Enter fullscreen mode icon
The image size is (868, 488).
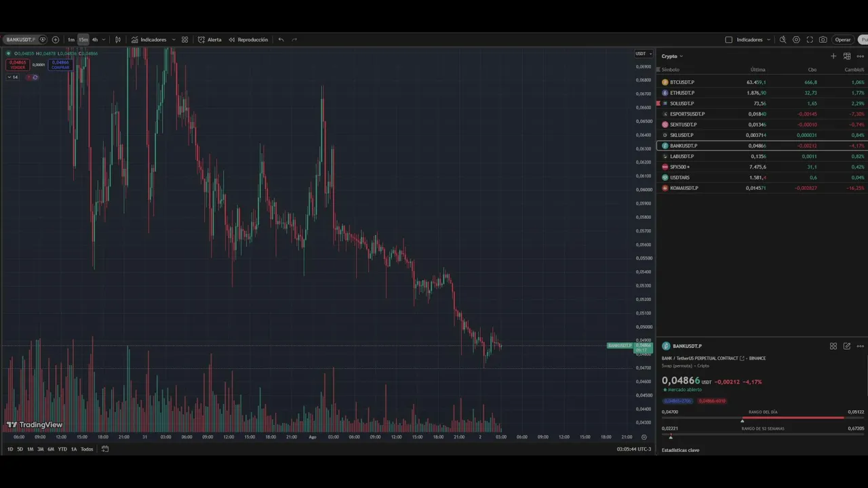(x=810, y=39)
